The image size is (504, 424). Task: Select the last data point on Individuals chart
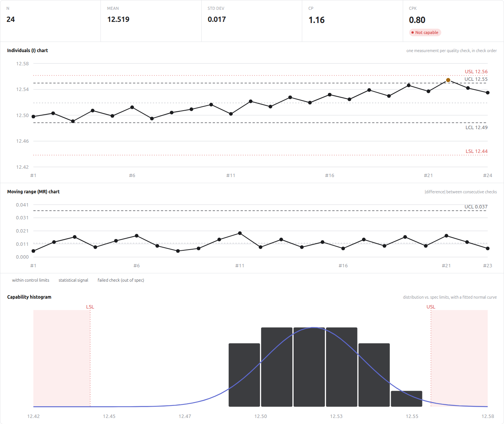pyautogui.click(x=488, y=93)
